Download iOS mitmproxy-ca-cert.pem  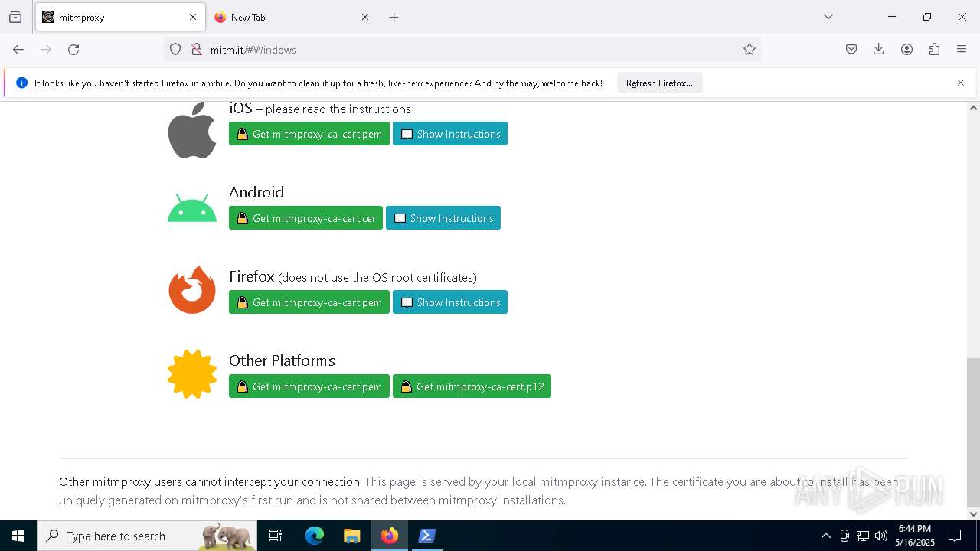coord(309,134)
